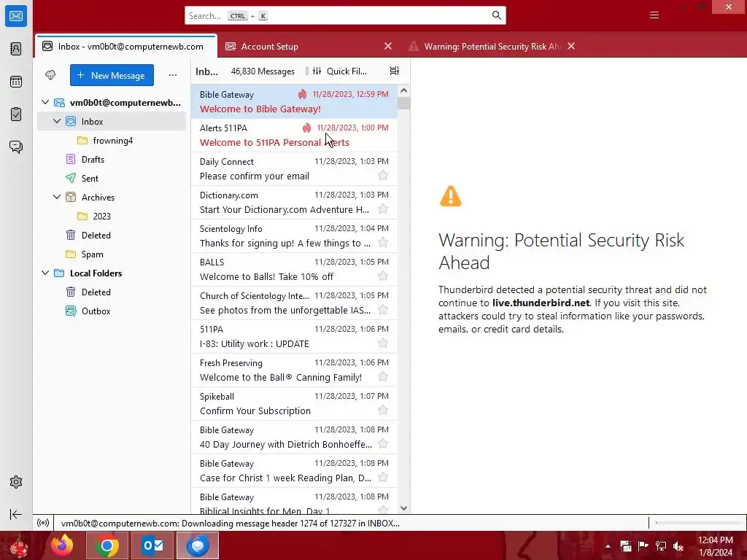Open the Tasks space
Image resolution: width=747 pixels, height=560 pixels.
[x=16, y=114]
